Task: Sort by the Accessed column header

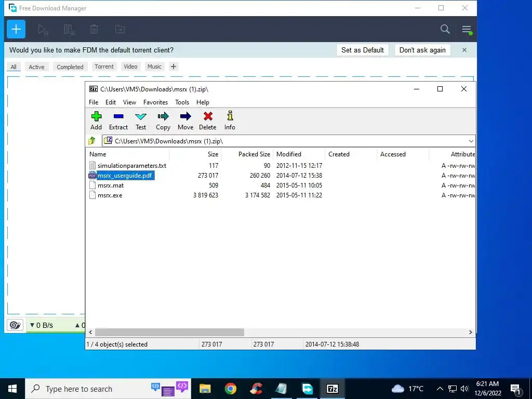Action: 403,154
